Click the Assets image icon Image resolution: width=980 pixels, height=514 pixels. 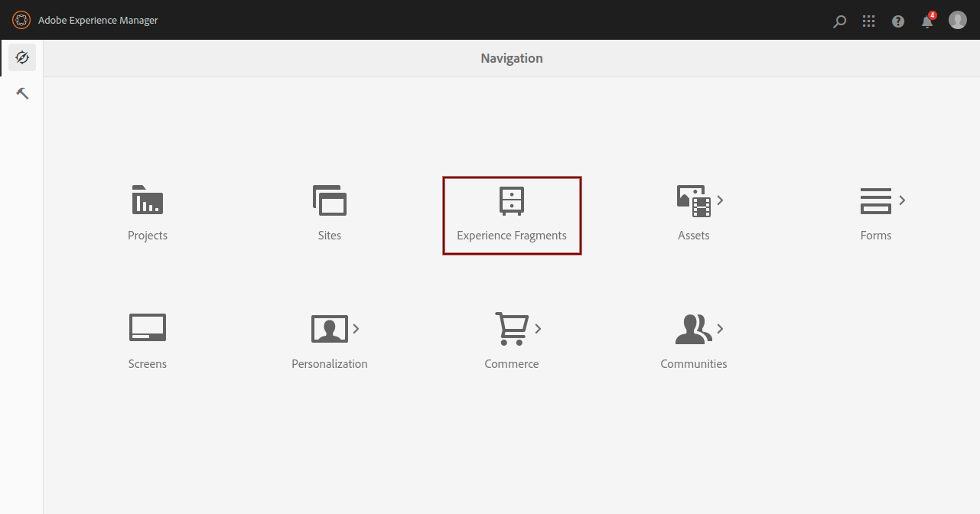click(x=693, y=200)
